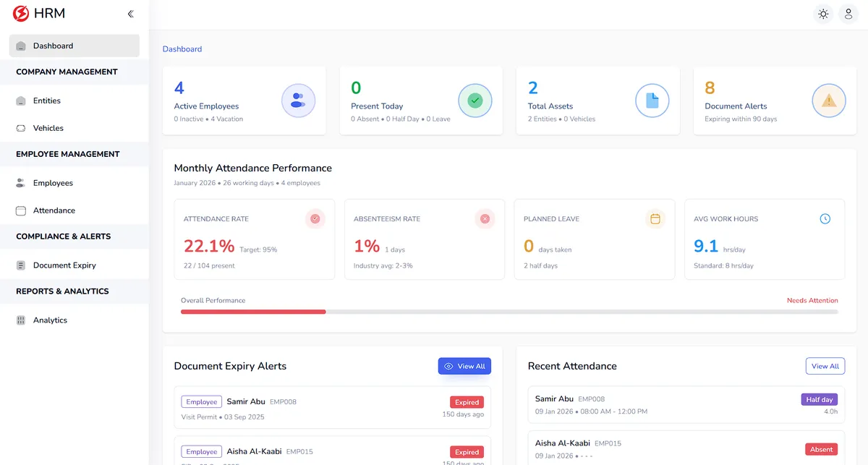Viewport: 868px width, 465px height.
Task: Toggle light/dark theme sun icon
Action: tap(823, 14)
